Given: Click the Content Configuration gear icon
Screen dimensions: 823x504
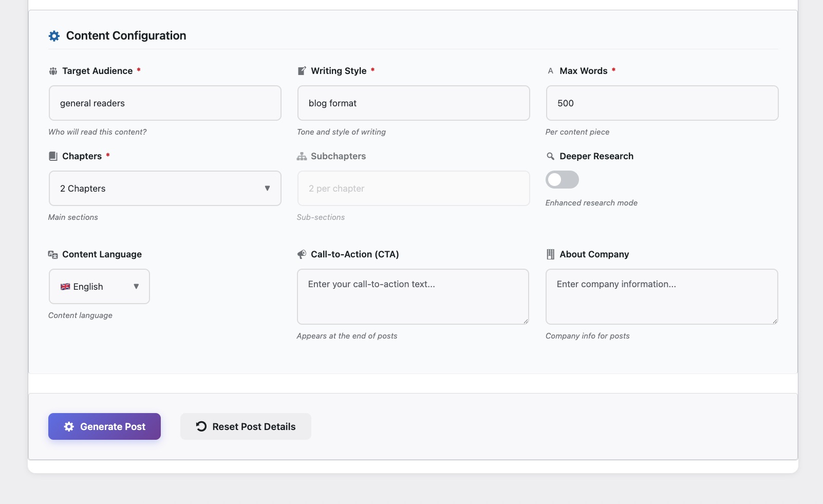Looking at the screenshot, I should pyautogui.click(x=54, y=36).
